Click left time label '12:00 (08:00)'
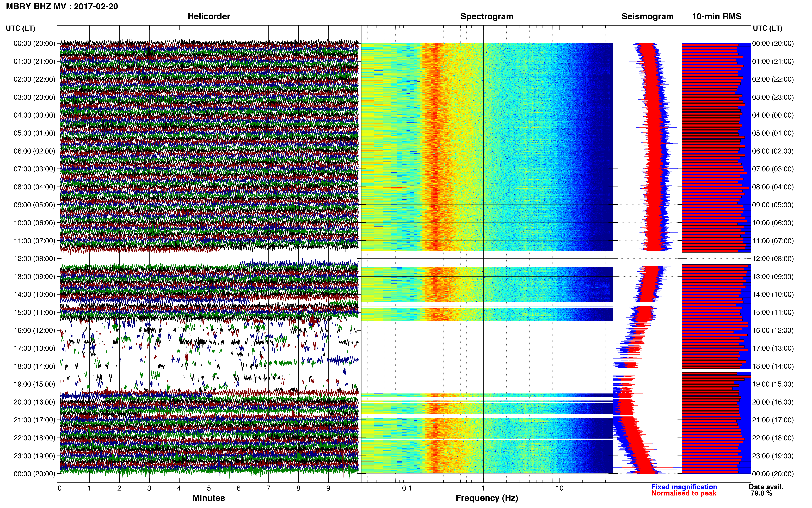 coord(34,259)
